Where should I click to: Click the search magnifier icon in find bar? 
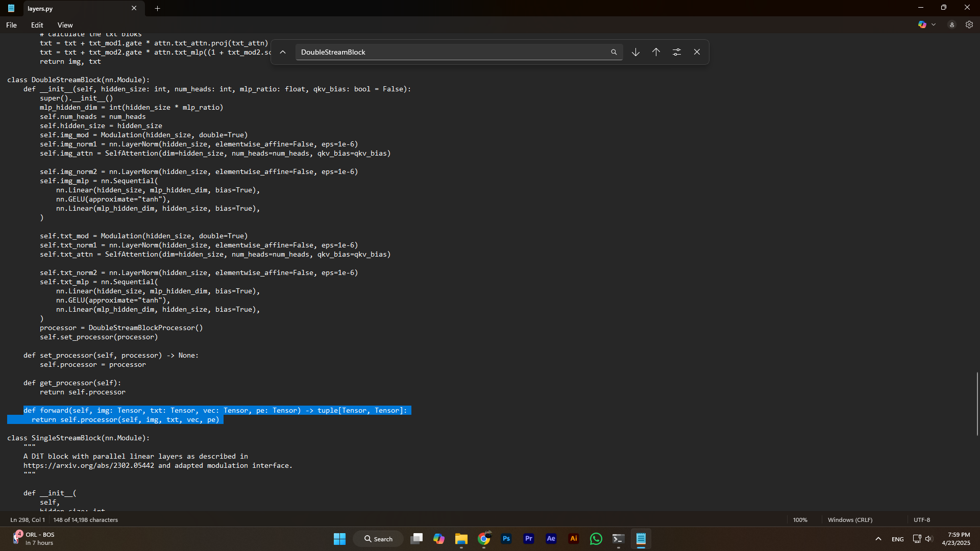point(614,52)
